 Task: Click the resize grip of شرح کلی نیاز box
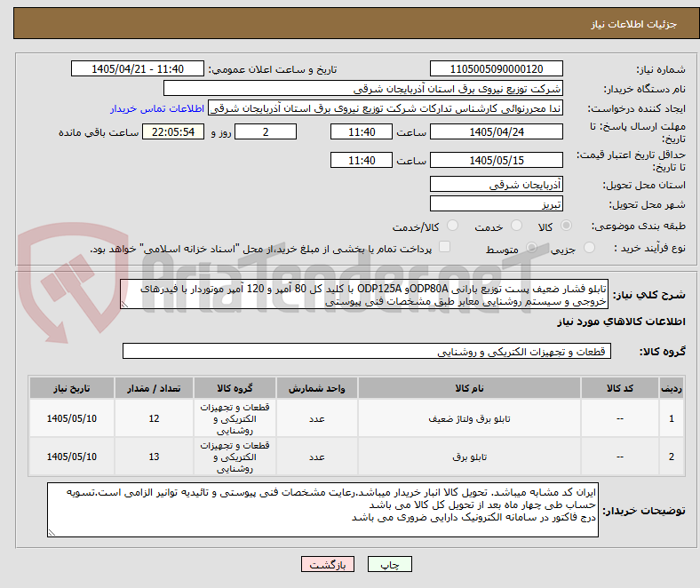coord(124,305)
